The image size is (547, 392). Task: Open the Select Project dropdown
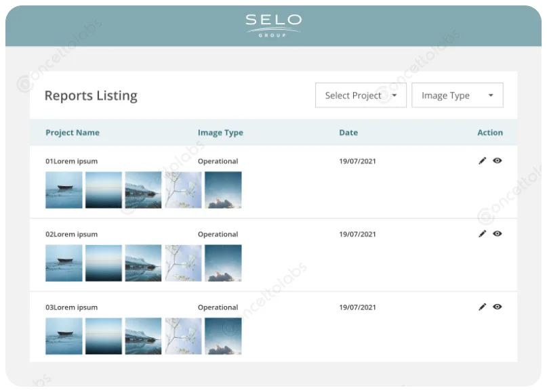click(x=361, y=95)
